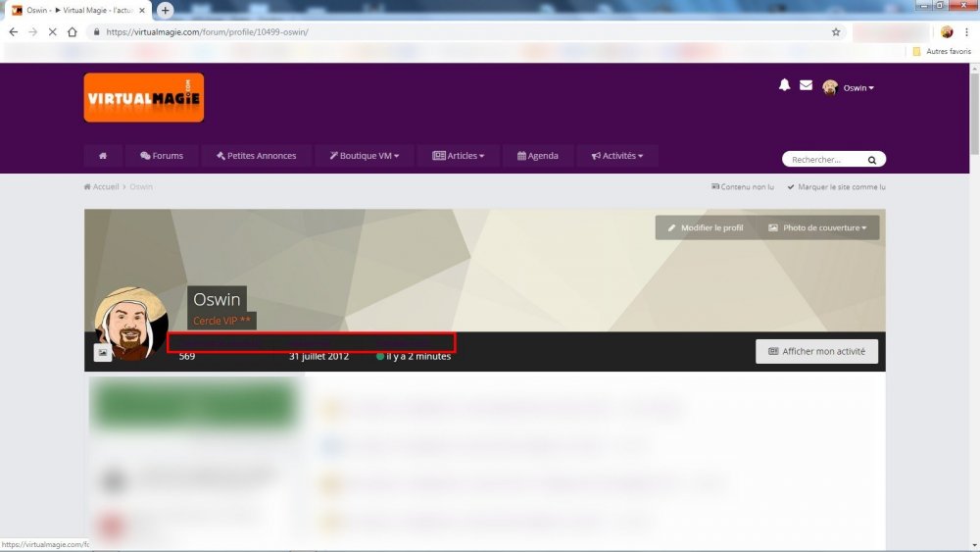Click Afficher mon activité button
This screenshot has width=980, height=552.
(816, 351)
